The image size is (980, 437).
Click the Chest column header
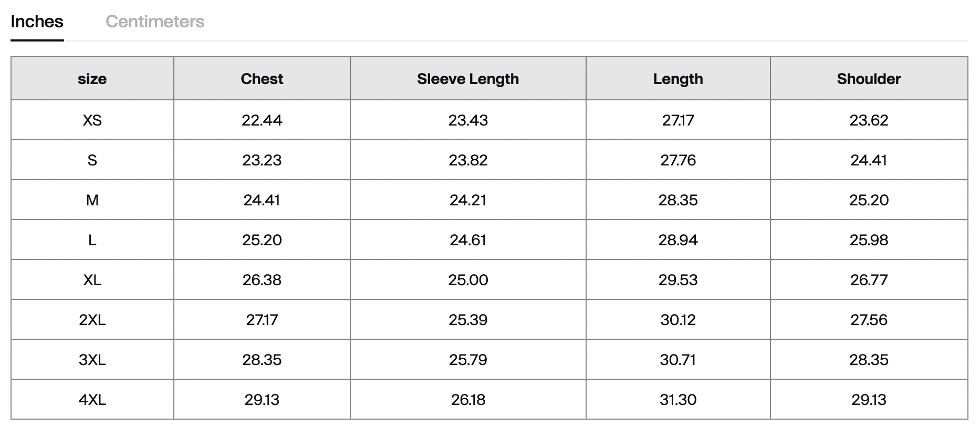[x=262, y=79]
